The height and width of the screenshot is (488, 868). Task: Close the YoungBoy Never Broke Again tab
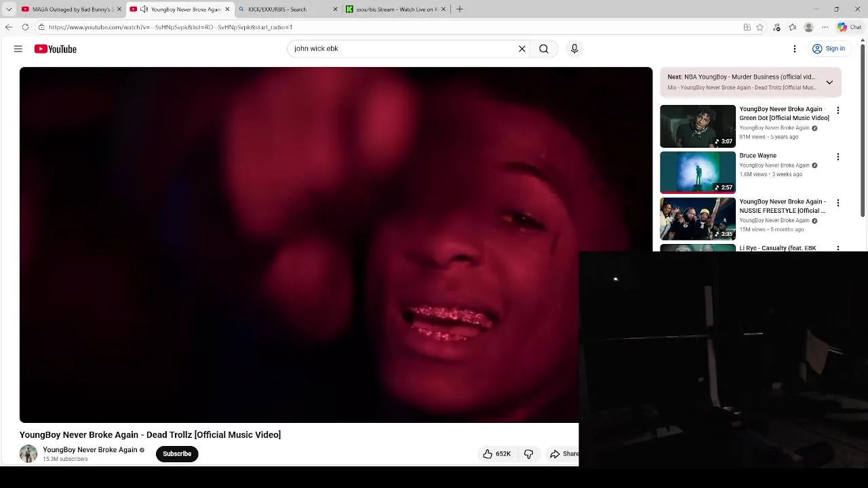pos(227,9)
